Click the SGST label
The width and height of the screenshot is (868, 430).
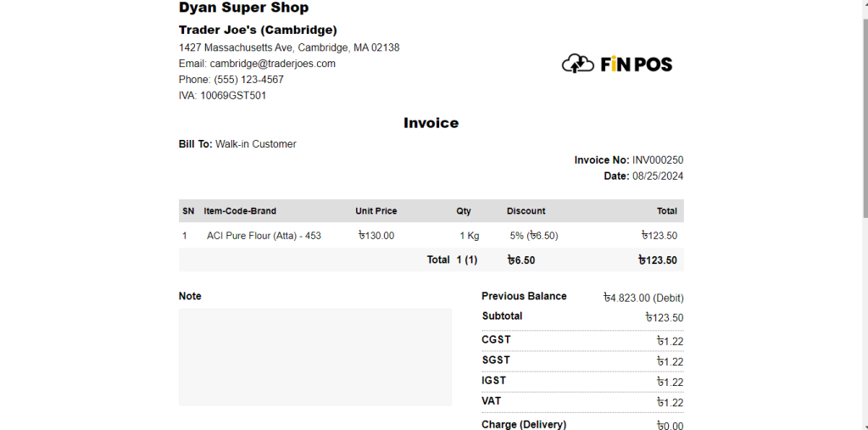click(496, 360)
